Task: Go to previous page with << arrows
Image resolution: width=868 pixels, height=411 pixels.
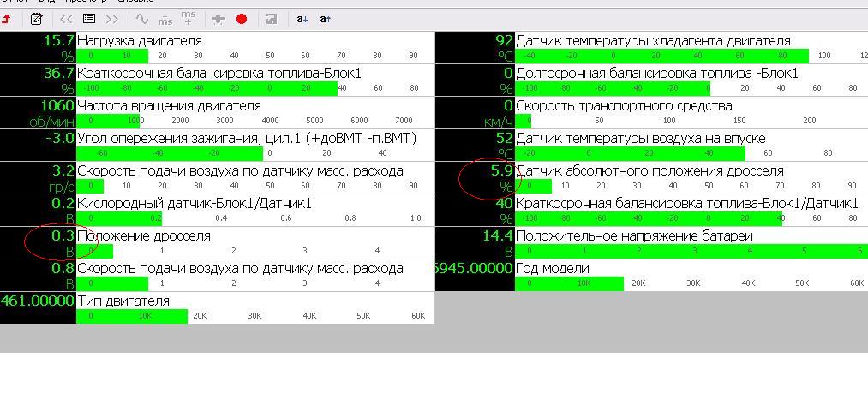Action: (66, 20)
